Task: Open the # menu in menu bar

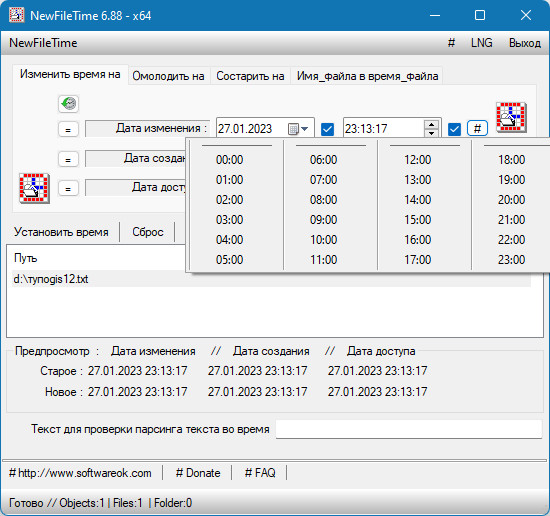Action: [x=451, y=43]
